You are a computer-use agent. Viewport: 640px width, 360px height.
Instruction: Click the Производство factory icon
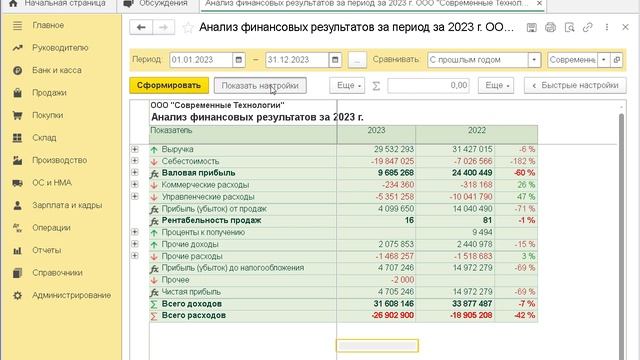coord(17,160)
